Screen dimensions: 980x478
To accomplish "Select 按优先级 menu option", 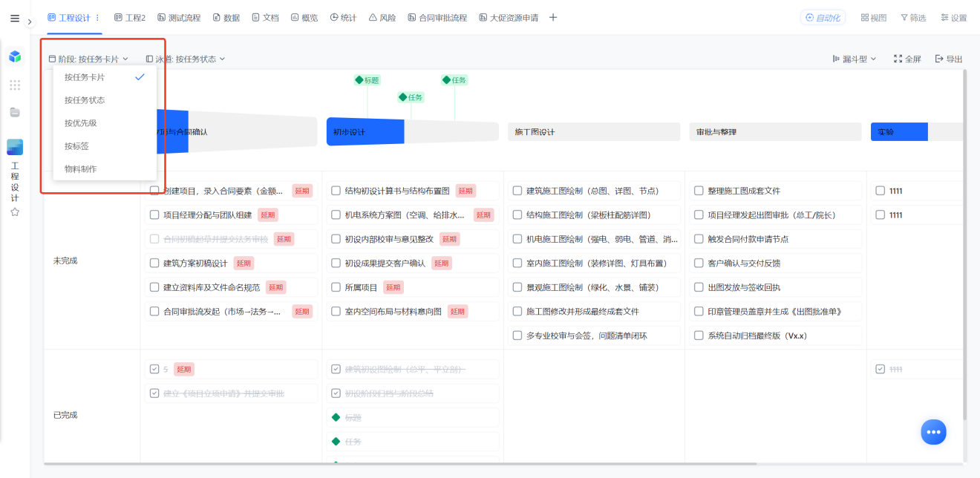I will click(105, 122).
